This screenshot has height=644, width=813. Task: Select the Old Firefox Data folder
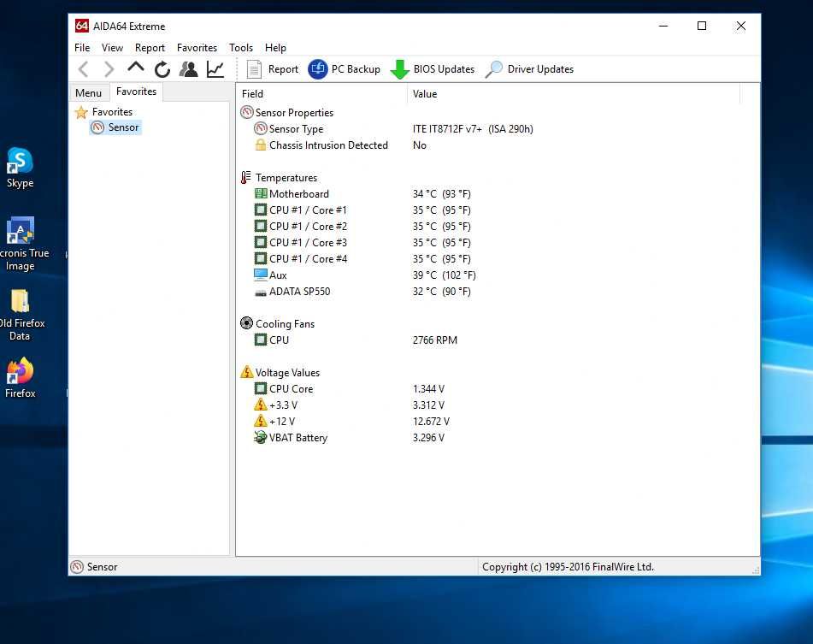pos(21,315)
